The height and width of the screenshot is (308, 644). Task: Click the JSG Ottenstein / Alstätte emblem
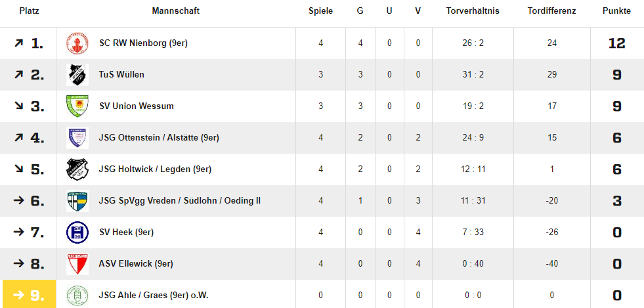click(x=77, y=138)
